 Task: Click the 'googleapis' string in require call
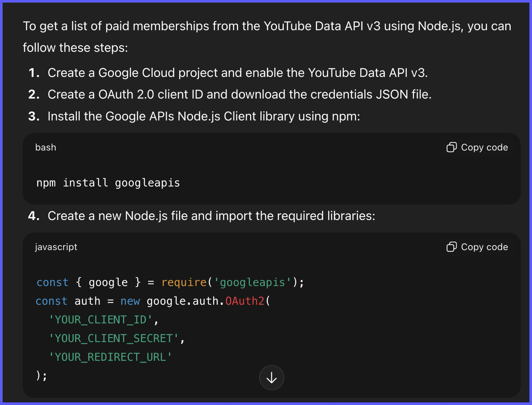coord(252,282)
